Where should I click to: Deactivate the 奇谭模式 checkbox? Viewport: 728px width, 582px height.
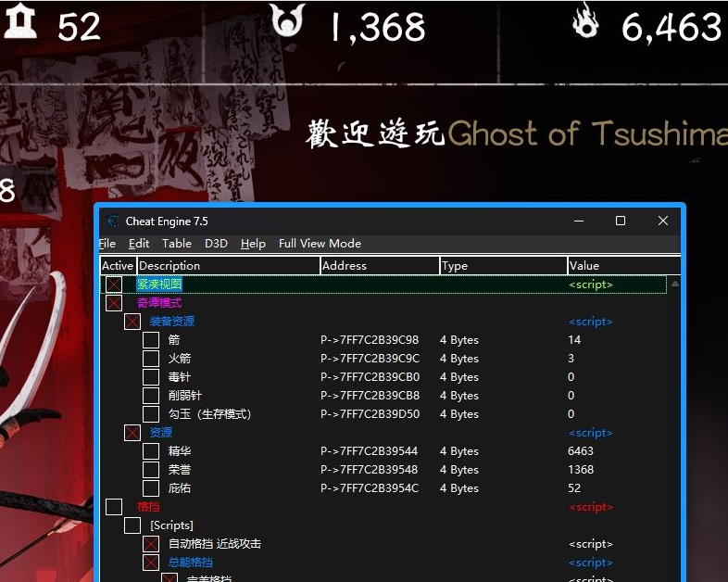(114, 303)
